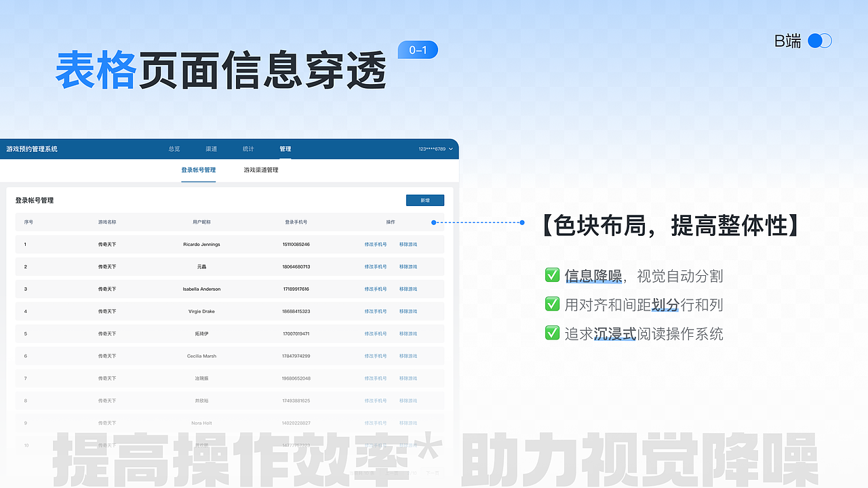Switch to the 游戏渠道管理 tab
The width and height of the screenshot is (868, 488).
tap(260, 170)
